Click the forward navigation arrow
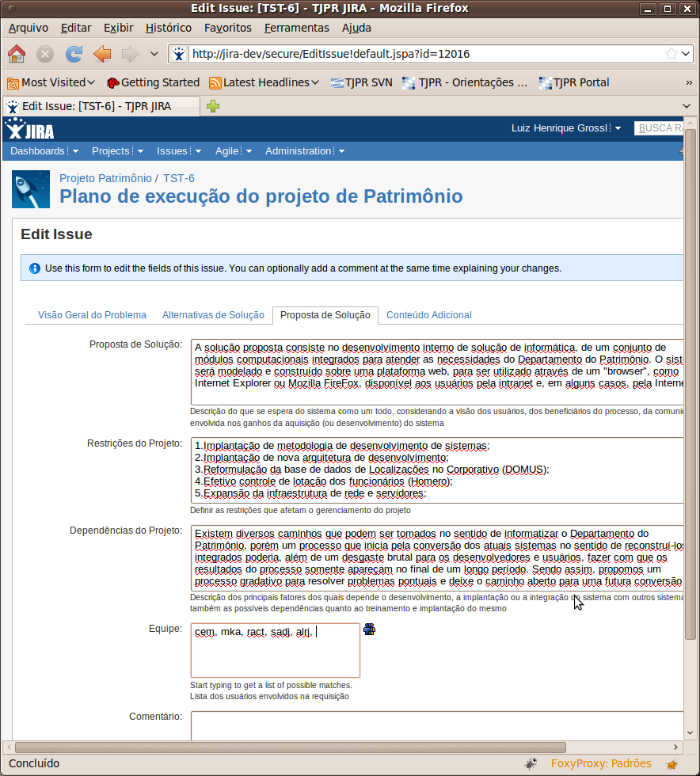The image size is (700, 776). tap(130, 54)
